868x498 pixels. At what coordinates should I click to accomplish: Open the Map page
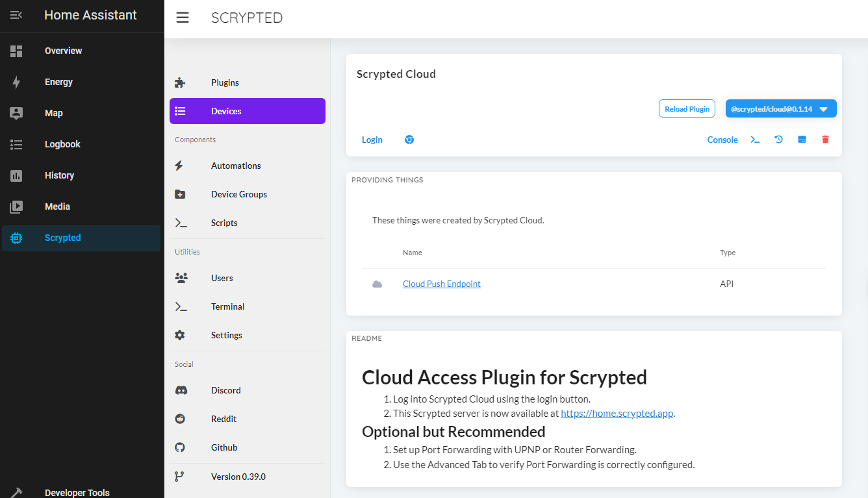[x=81, y=113]
